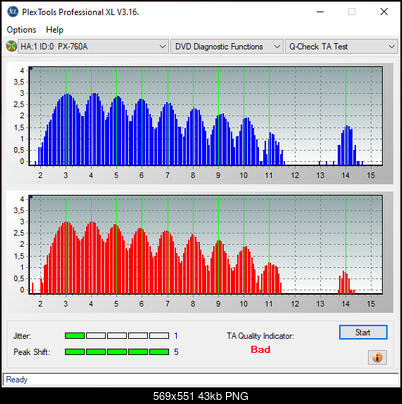Click the Ready status bar text

point(17,379)
